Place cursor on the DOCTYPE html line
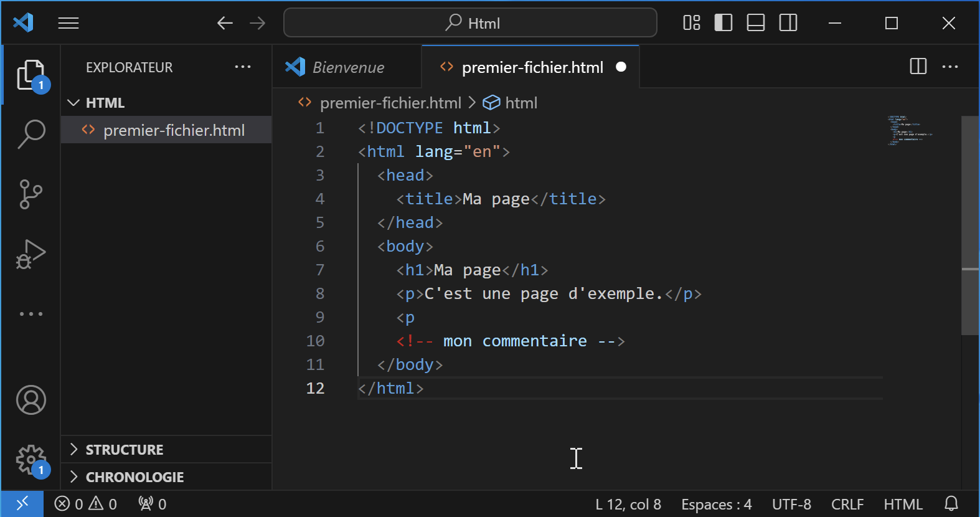Viewport: 980px width, 517px height. tap(429, 128)
